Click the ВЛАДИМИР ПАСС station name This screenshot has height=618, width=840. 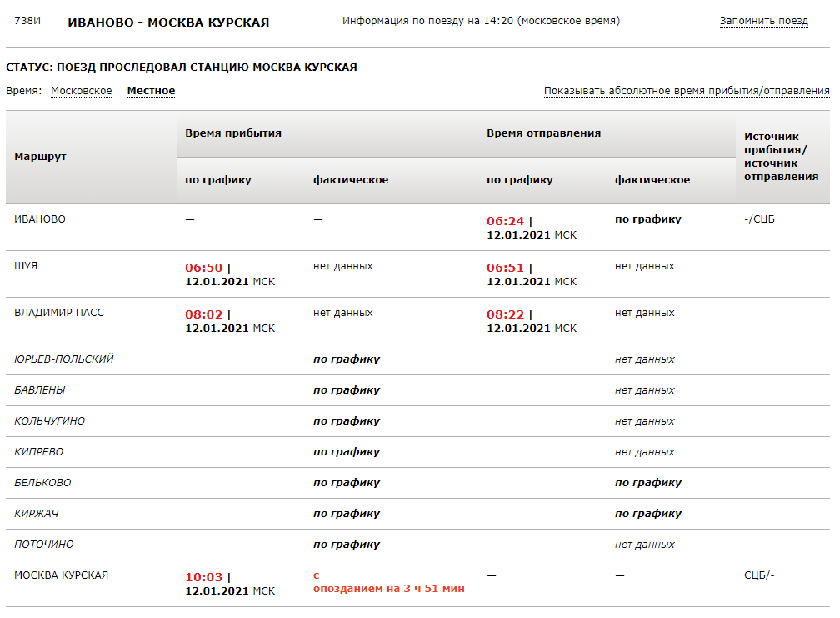(59, 313)
